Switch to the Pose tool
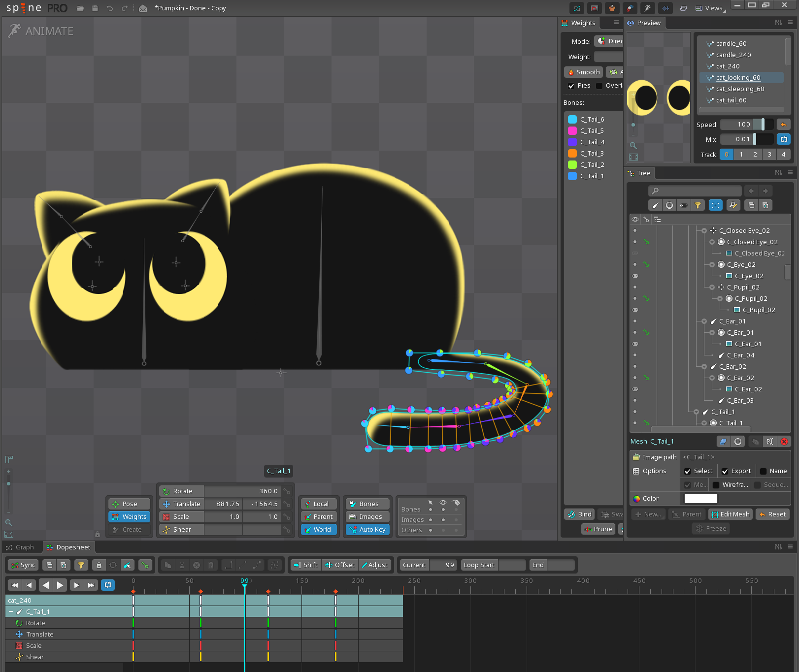Image resolution: width=799 pixels, height=672 pixels. [130, 504]
